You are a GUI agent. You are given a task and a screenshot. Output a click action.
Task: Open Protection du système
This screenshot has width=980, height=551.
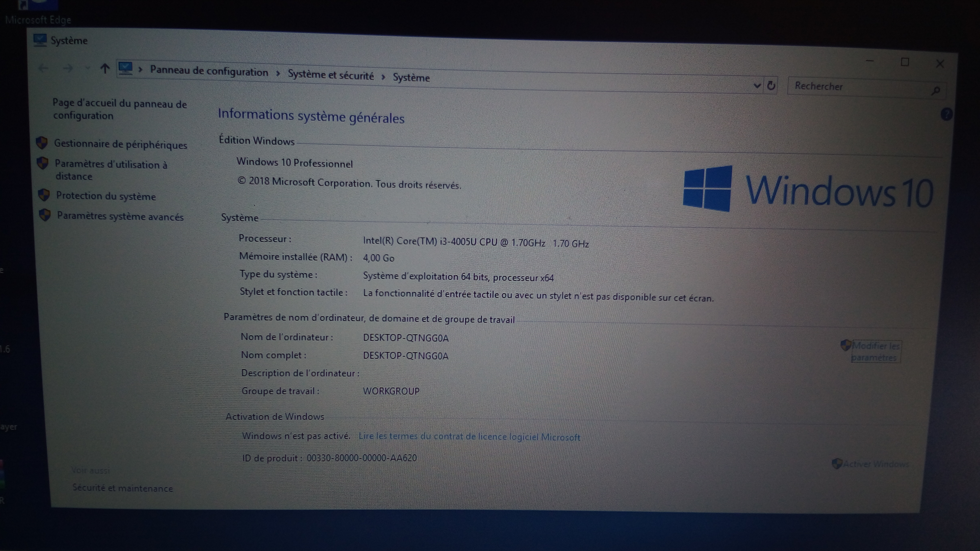[106, 196]
